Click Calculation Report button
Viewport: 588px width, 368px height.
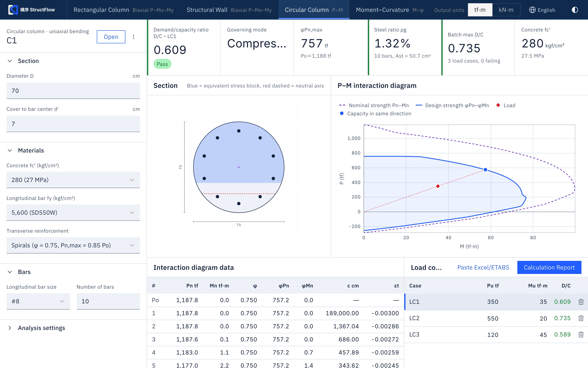point(549,267)
